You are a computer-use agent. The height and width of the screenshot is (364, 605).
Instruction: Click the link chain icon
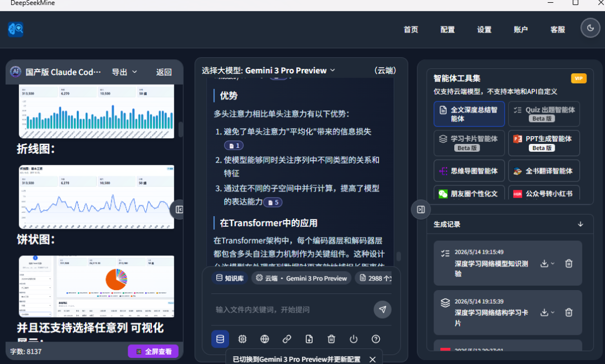click(x=287, y=339)
